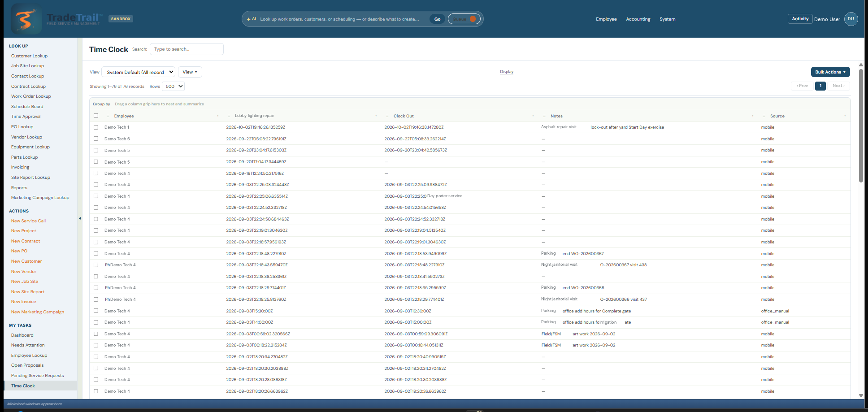The width and height of the screenshot is (868, 412).
Task: Go to Schedule Board in the sidebar
Action: click(27, 107)
